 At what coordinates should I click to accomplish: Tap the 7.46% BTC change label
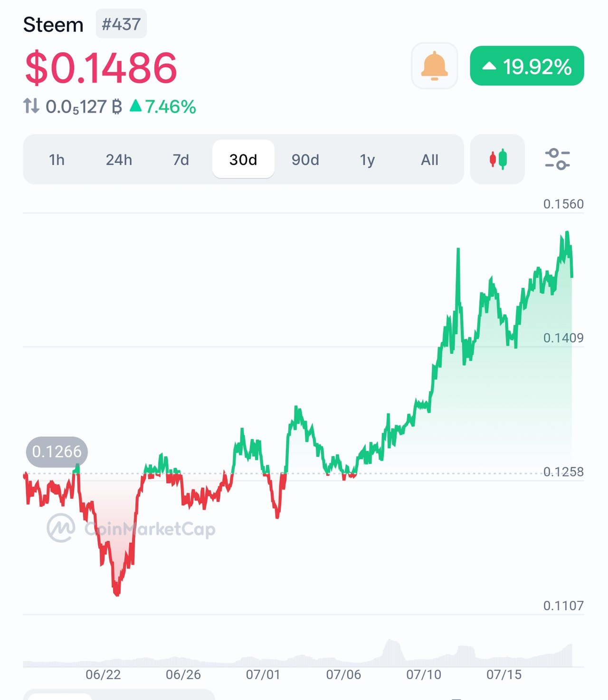[163, 106]
